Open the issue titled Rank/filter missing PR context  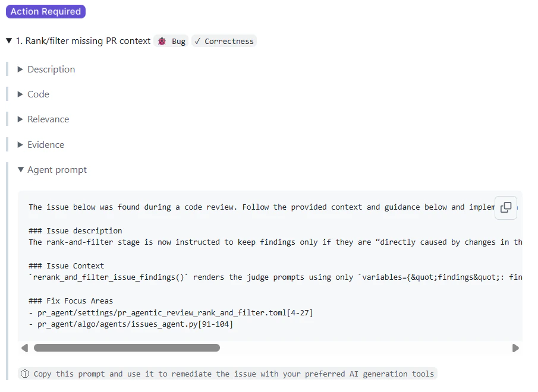pyautogui.click(x=83, y=41)
